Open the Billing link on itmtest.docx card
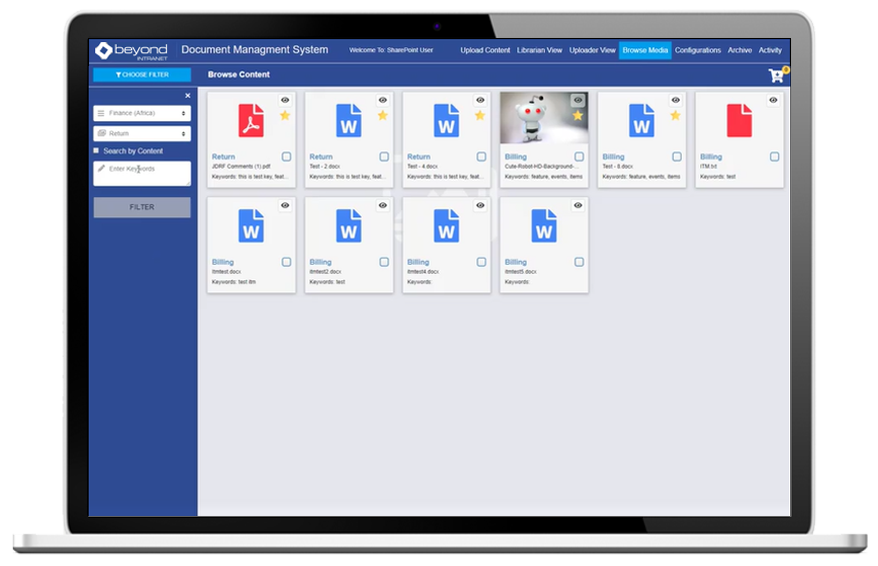The height and width of the screenshot is (566, 878). point(223,262)
